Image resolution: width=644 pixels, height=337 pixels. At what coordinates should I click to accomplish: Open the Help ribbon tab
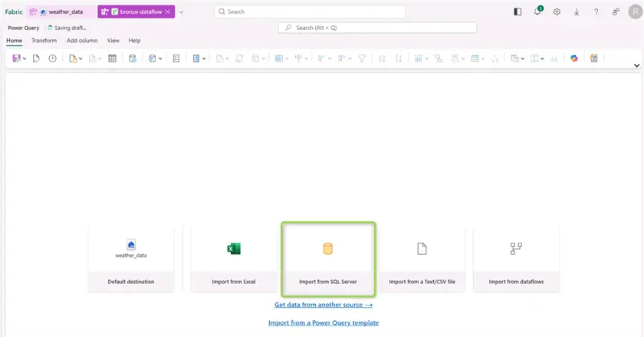tap(135, 41)
